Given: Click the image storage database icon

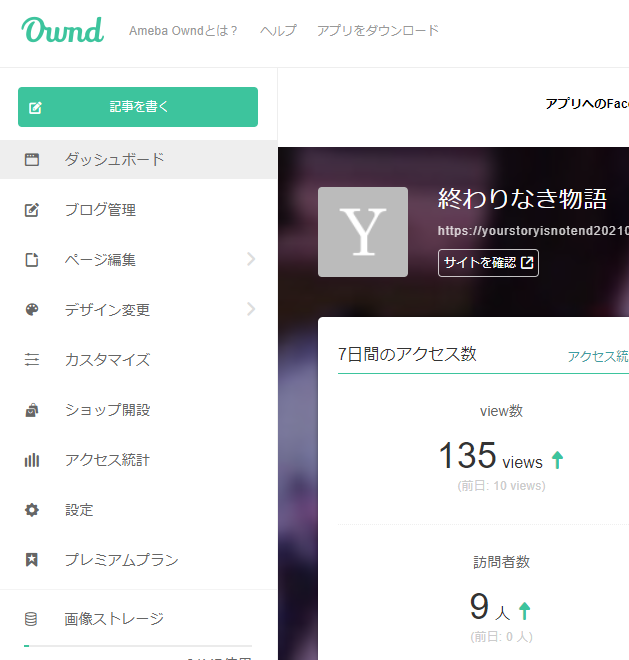Looking at the screenshot, I should [x=32, y=619].
